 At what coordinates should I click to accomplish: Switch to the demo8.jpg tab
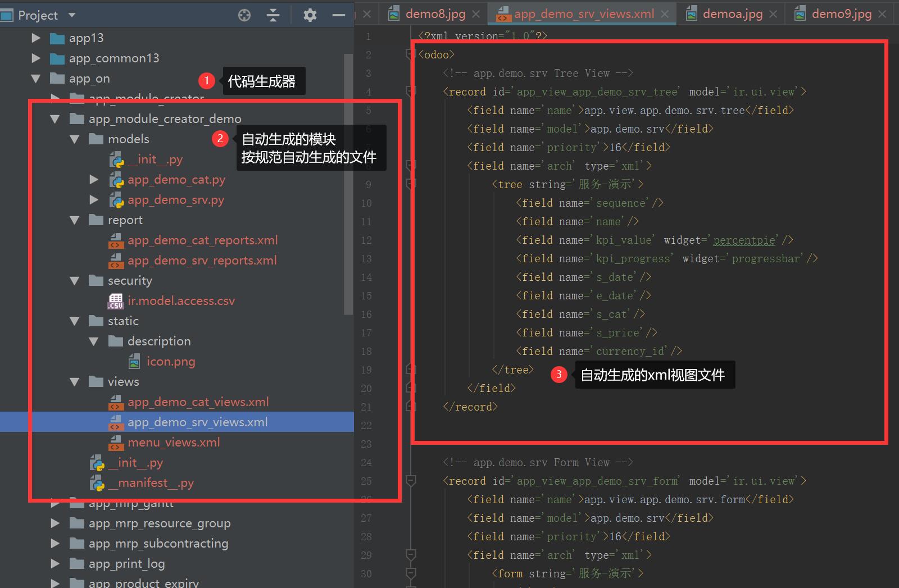[x=435, y=14]
